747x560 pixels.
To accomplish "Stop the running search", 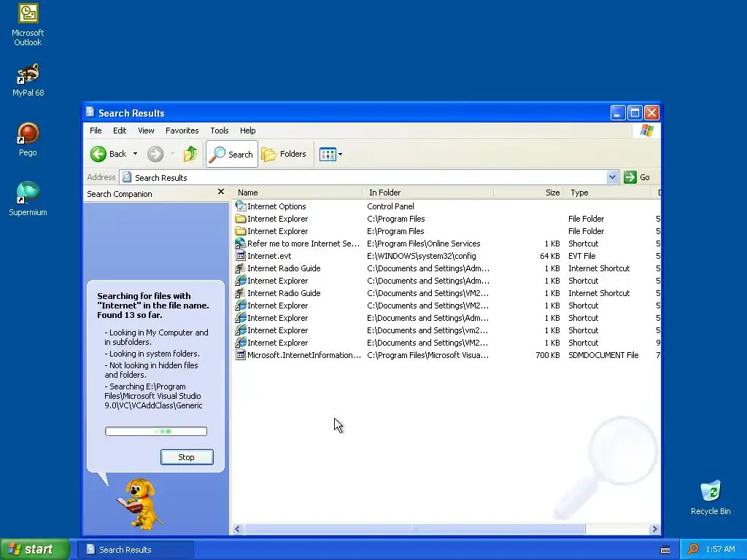I will point(187,457).
